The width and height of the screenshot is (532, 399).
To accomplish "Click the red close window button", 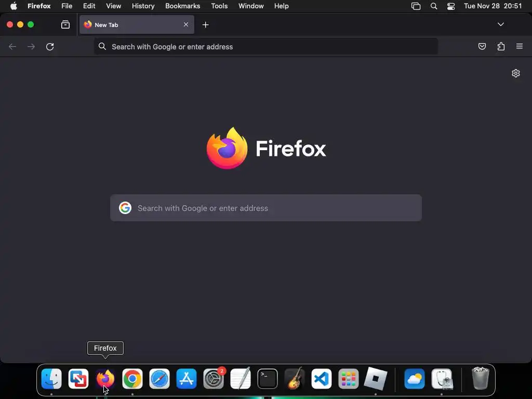I will tap(10, 24).
